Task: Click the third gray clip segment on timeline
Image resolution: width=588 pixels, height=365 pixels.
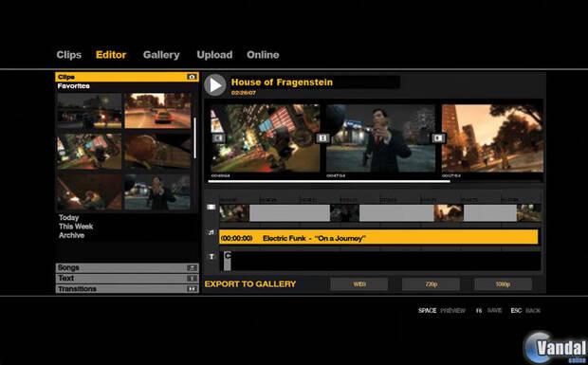Action: pos(489,213)
